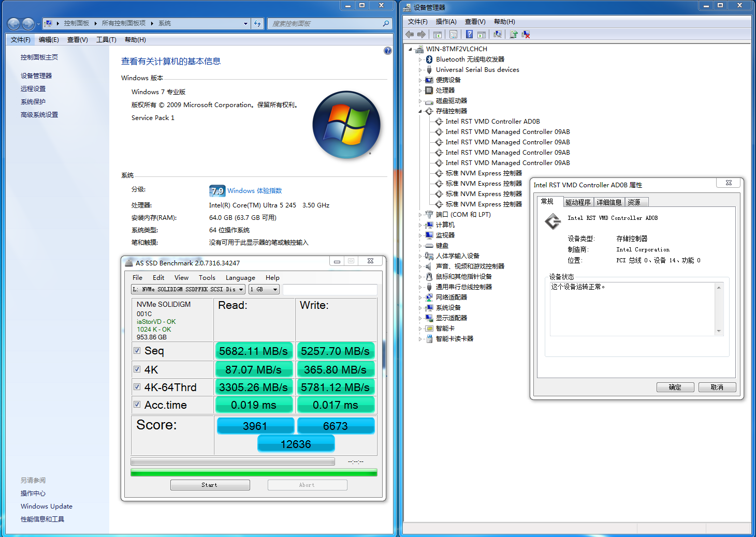Click the 计算机 computer device icon
The height and width of the screenshot is (537, 756).
click(429, 225)
